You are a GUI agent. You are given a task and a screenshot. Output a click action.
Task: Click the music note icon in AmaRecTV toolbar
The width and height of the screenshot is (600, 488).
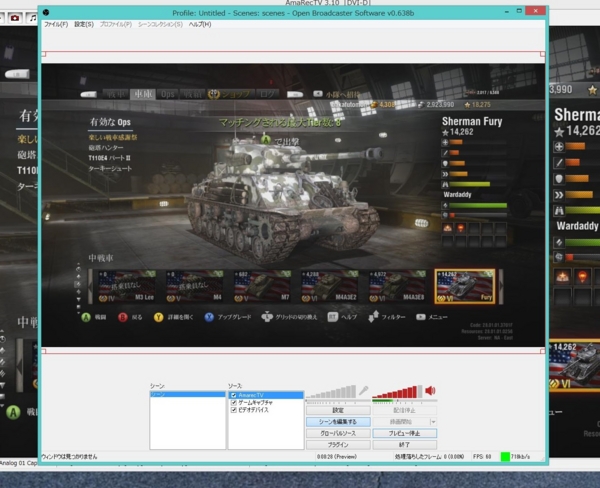pos(33,18)
